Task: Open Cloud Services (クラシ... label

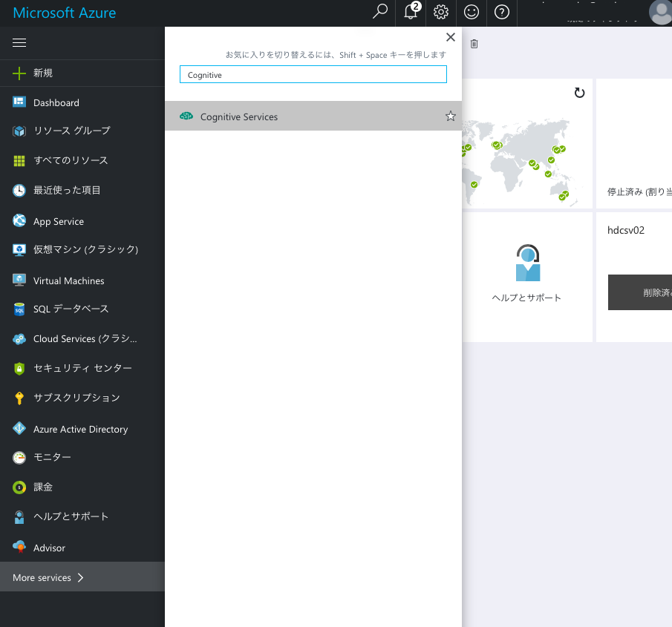Action: (x=85, y=339)
